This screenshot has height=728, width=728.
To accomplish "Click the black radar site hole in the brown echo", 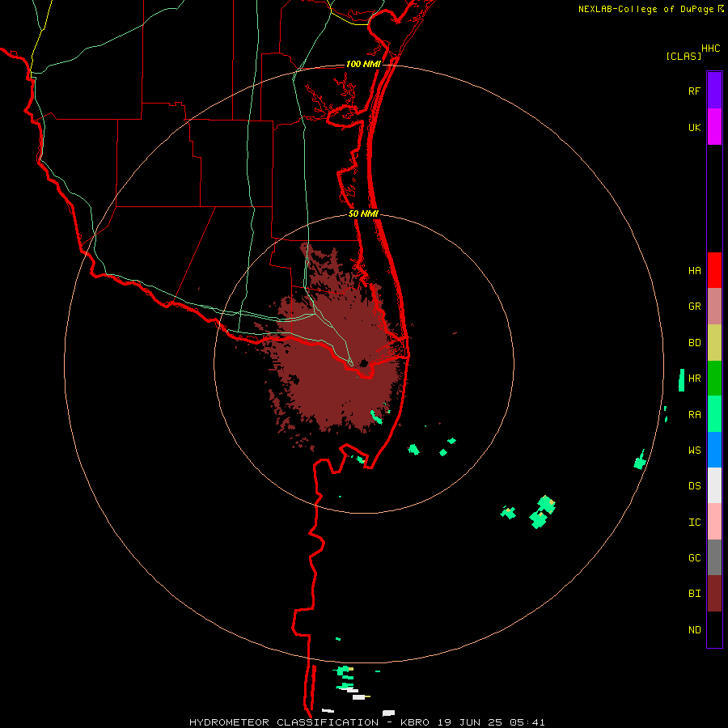I will click(x=363, y=363).
